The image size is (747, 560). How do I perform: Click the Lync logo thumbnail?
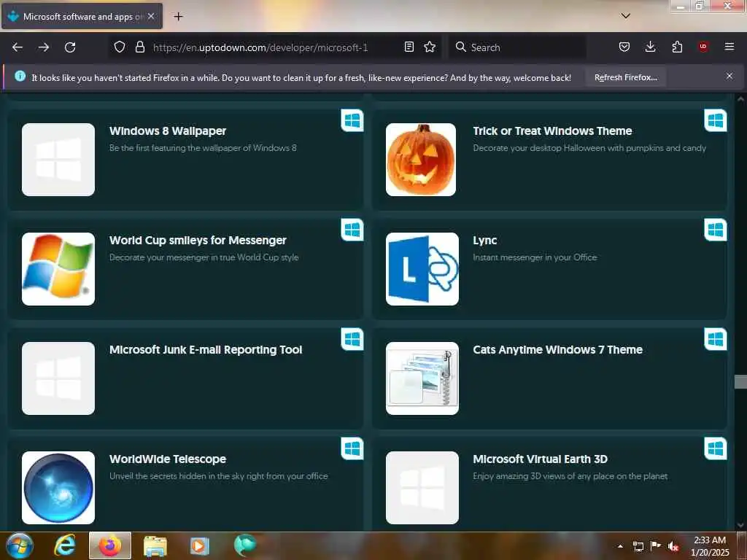coord(422,269)
